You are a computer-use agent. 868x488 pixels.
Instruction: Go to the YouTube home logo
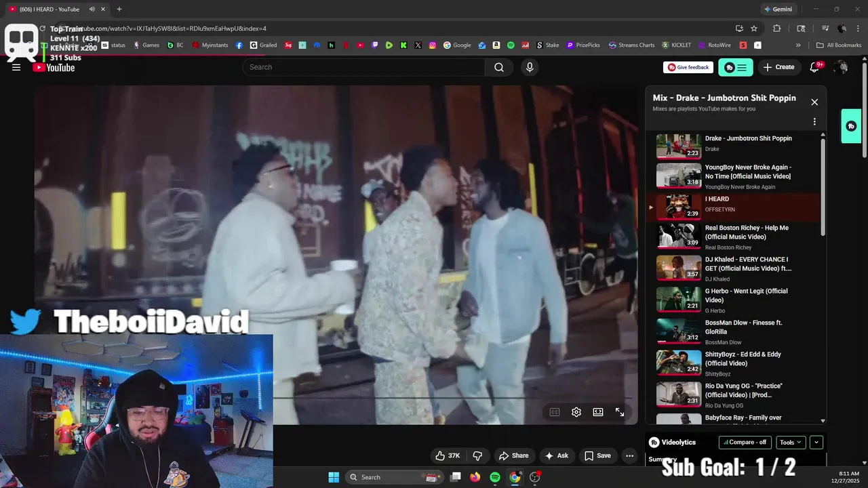click(54, 67)
